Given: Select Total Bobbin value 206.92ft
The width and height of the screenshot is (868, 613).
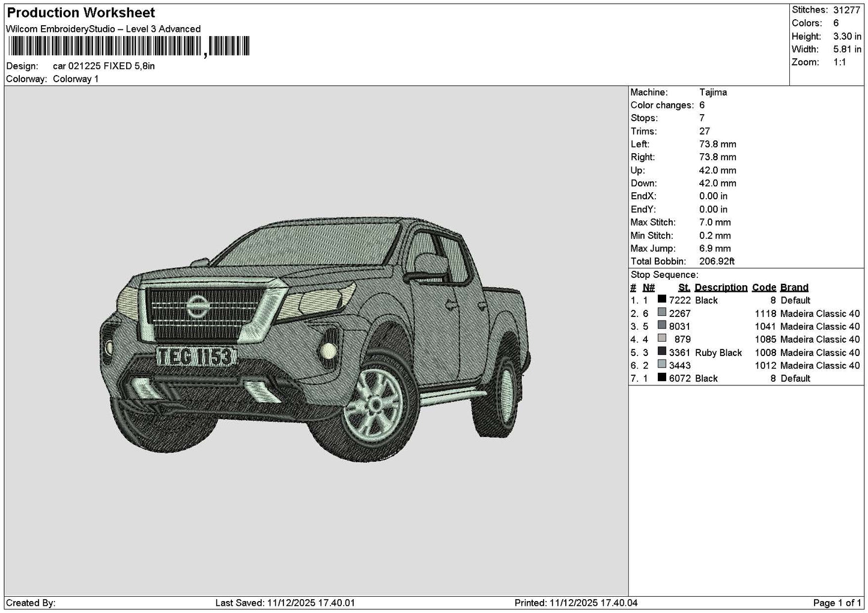Looking at the screenshot, I should 717,262.
